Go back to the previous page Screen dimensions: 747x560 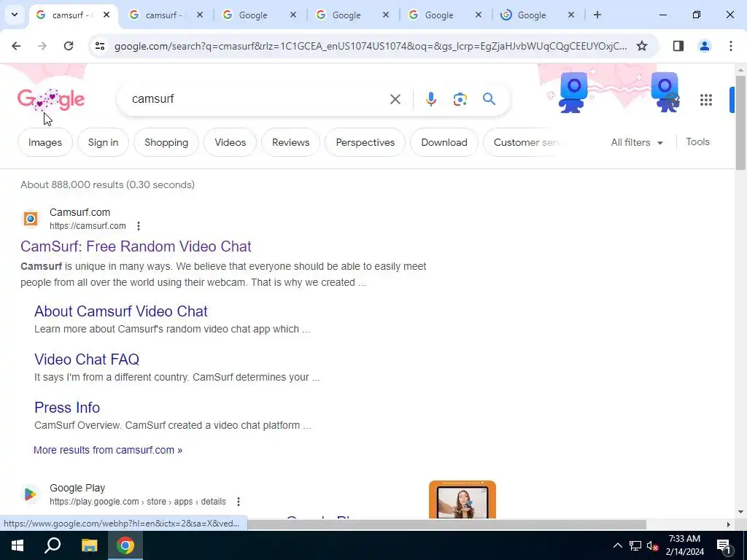click(16, 46)
